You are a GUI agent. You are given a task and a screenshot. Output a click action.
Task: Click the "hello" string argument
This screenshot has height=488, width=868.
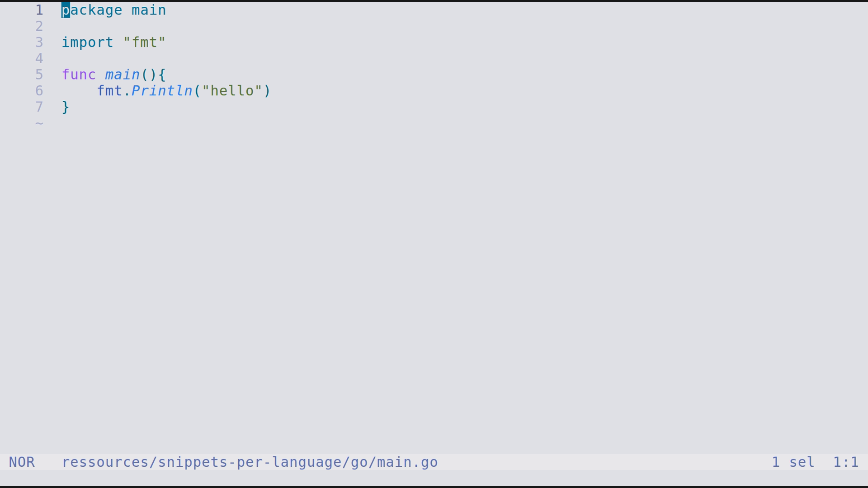232,91
